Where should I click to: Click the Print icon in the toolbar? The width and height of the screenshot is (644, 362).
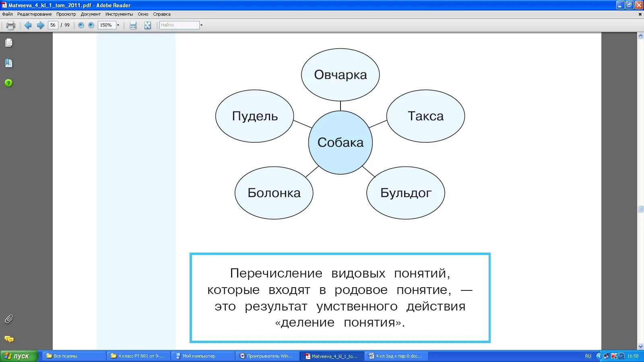tap(11, 25)
